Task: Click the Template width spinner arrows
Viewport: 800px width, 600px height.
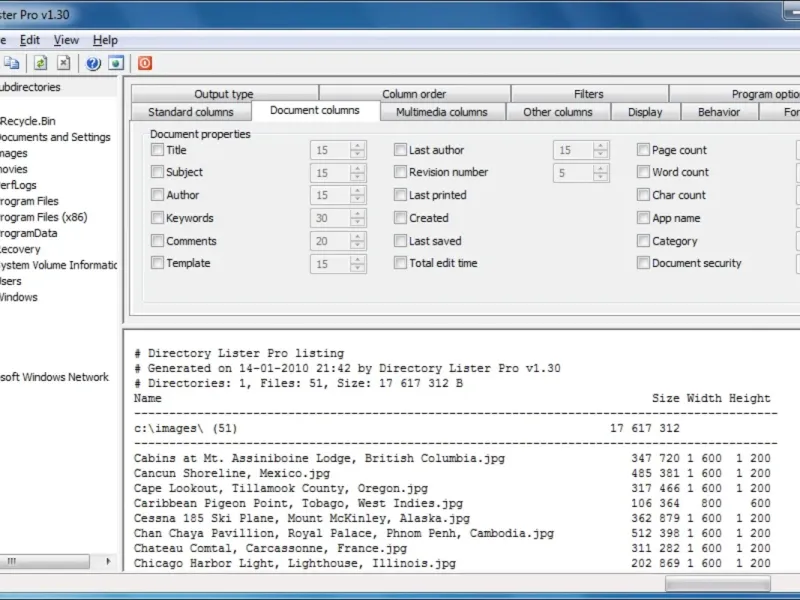Action: pos(358,264)
